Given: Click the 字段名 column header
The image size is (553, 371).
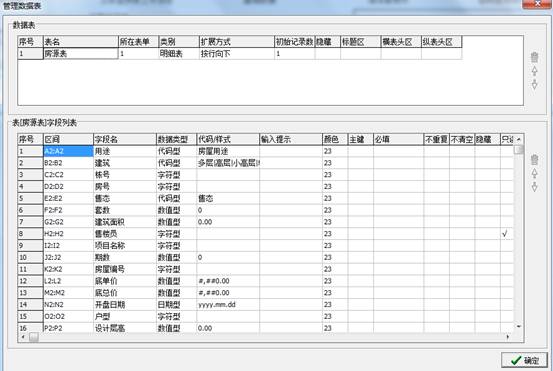Looking at the screenshot, I should pos(124,139).
